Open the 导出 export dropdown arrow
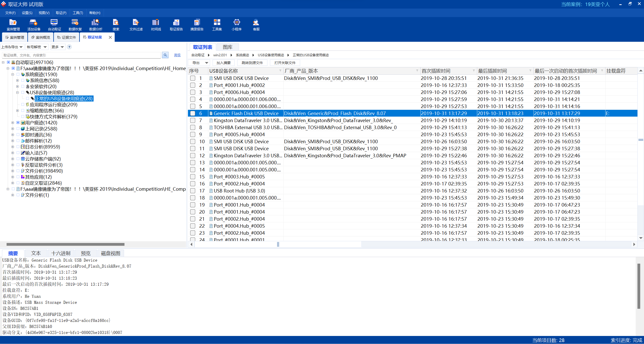644x344 pixels. point(207,63)
